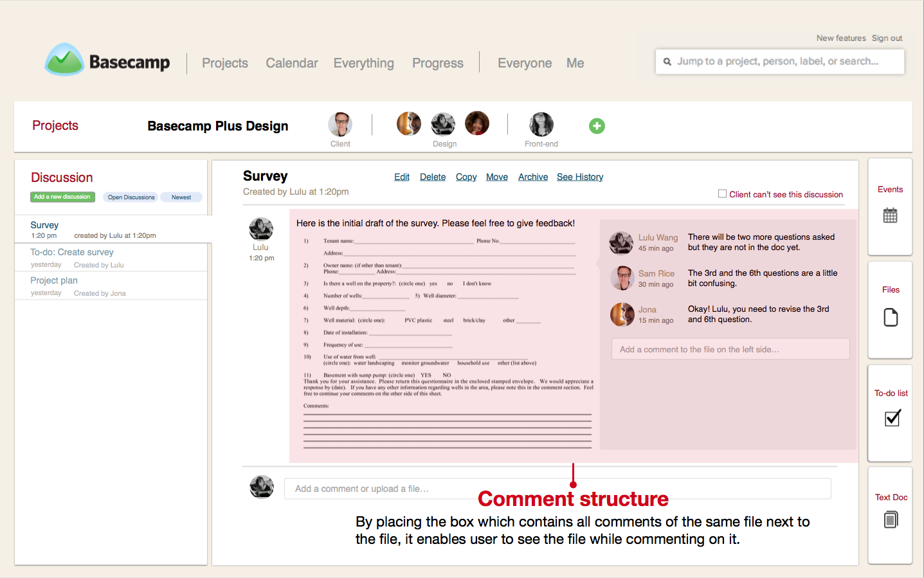Click the See History link
The width and height of the screenshot is (924, 578).
(x=580, y=177)
